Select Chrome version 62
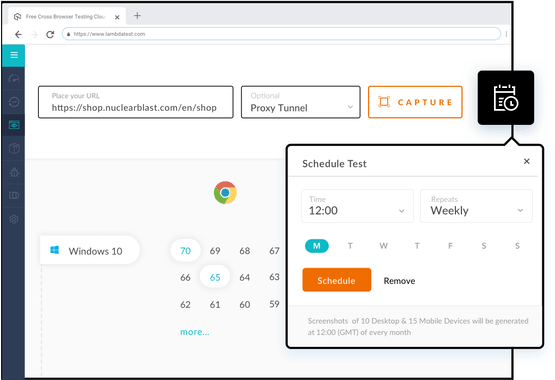Screen dimensions: 555x380 (x=185, y=305)
